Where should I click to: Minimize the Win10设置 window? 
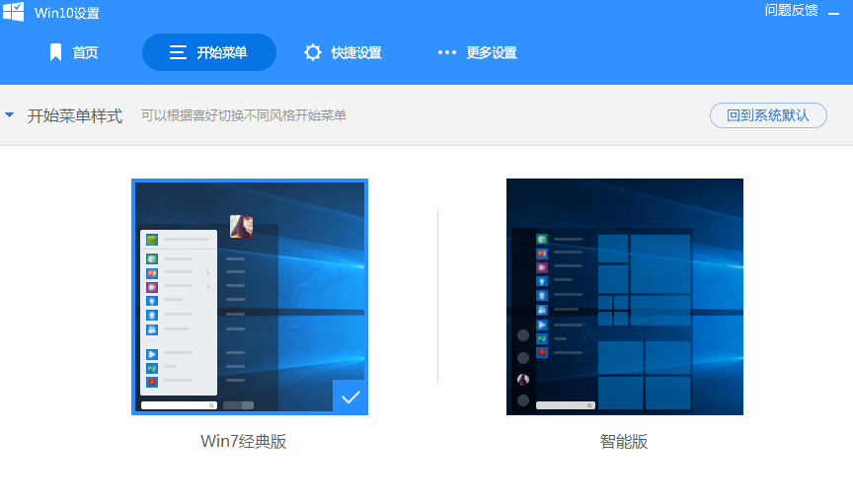click(x=833, y=12)
